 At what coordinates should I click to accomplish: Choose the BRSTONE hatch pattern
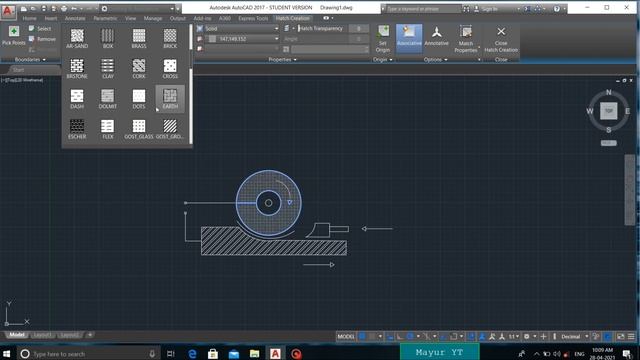77,69
